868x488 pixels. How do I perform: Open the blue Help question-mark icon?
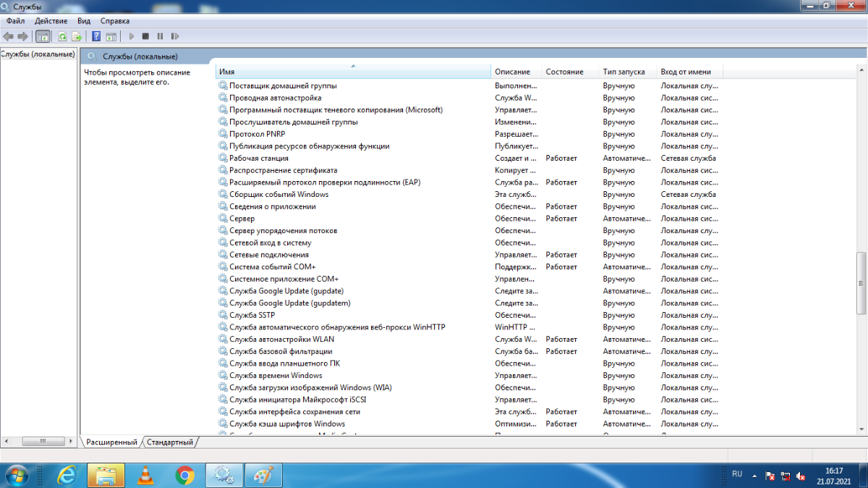(x=96, y=36)
